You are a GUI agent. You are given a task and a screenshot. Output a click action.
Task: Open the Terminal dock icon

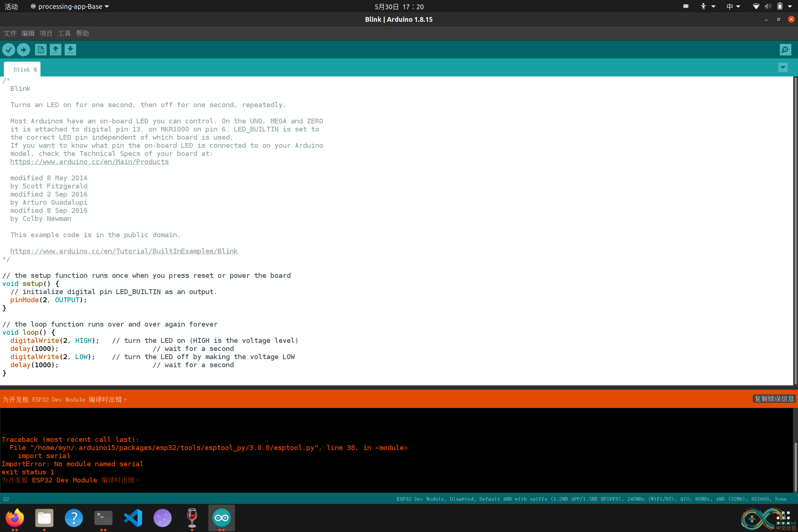pos(103,518)
